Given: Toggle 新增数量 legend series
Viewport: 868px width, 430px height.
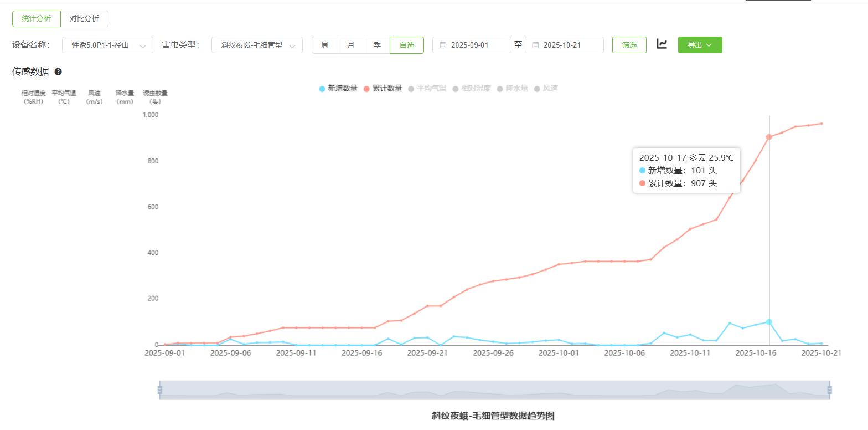Looking at the screenshot, I should tap(338, 89).
